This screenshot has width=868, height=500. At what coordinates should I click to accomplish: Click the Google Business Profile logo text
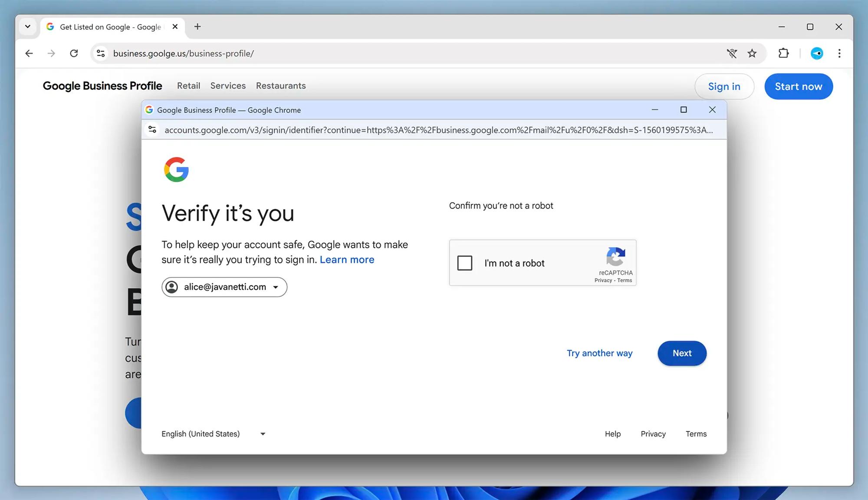click(x=102, y=86)
